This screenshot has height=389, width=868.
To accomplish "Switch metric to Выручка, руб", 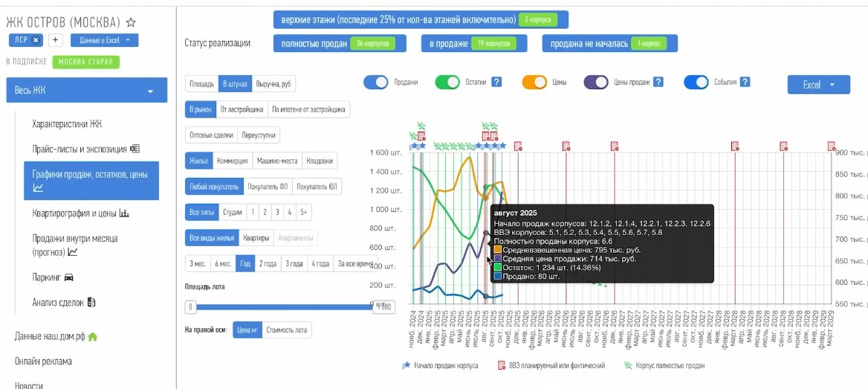I will click(273, 83).
